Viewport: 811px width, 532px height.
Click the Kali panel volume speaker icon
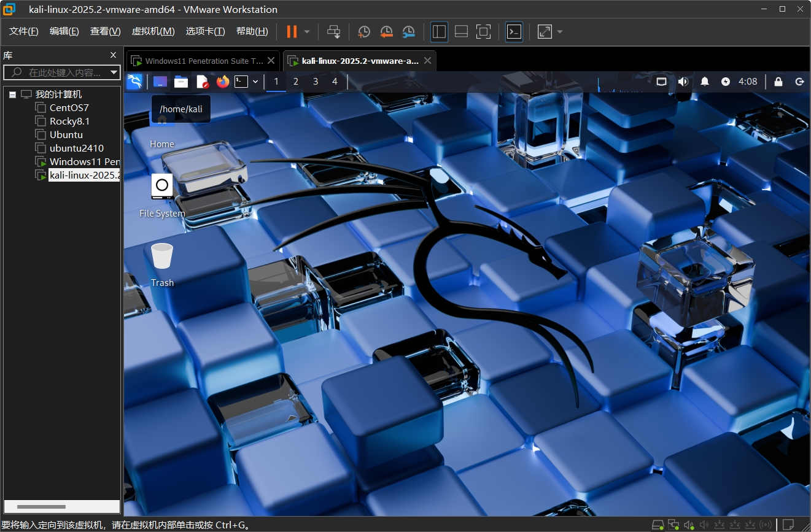(683, 82)
